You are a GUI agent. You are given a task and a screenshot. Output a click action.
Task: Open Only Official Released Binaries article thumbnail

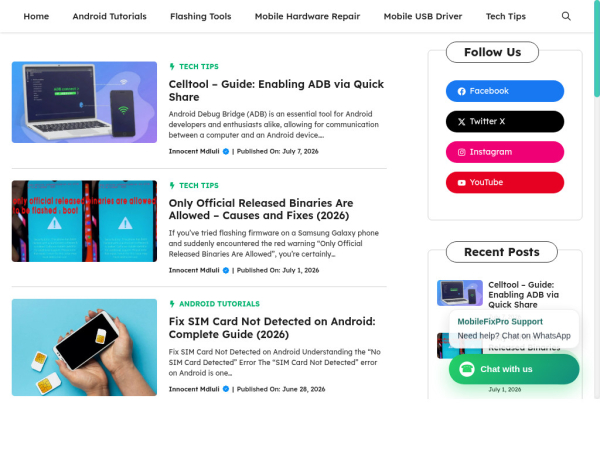[84, 221]
